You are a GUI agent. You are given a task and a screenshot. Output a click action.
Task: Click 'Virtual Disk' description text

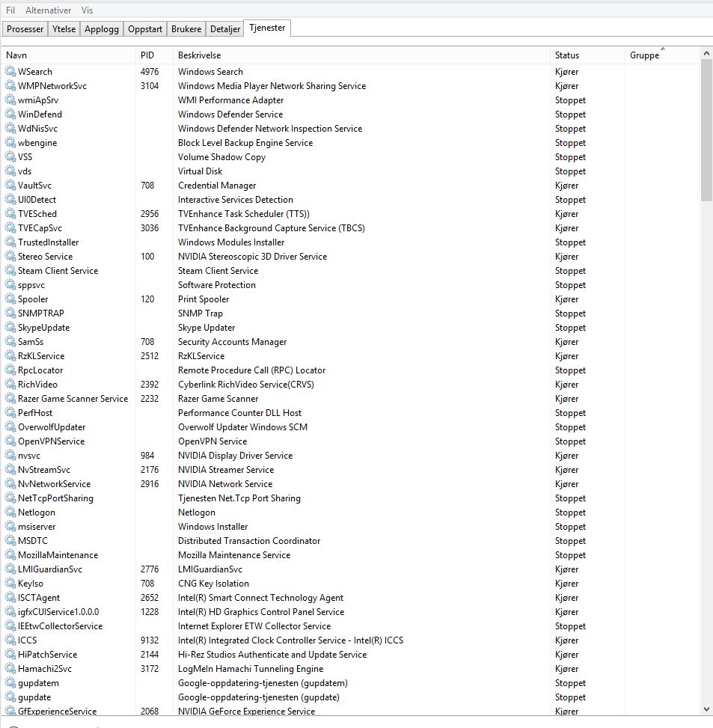point(200,171)
